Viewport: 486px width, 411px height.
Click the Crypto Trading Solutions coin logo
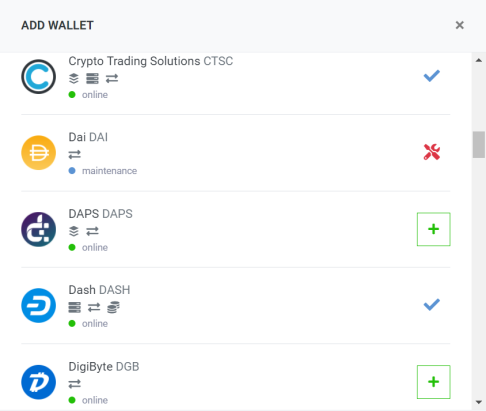39,77
